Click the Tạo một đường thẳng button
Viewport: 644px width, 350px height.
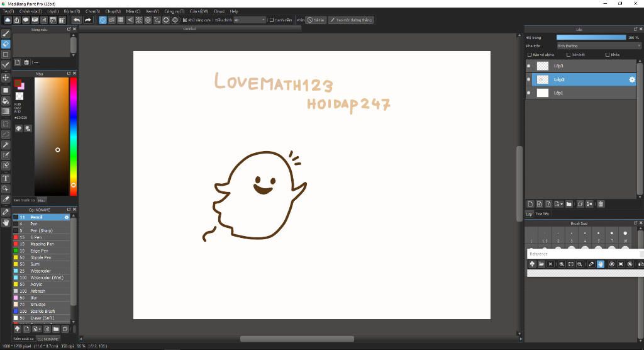pyautogui.click(x=351, y=20)
